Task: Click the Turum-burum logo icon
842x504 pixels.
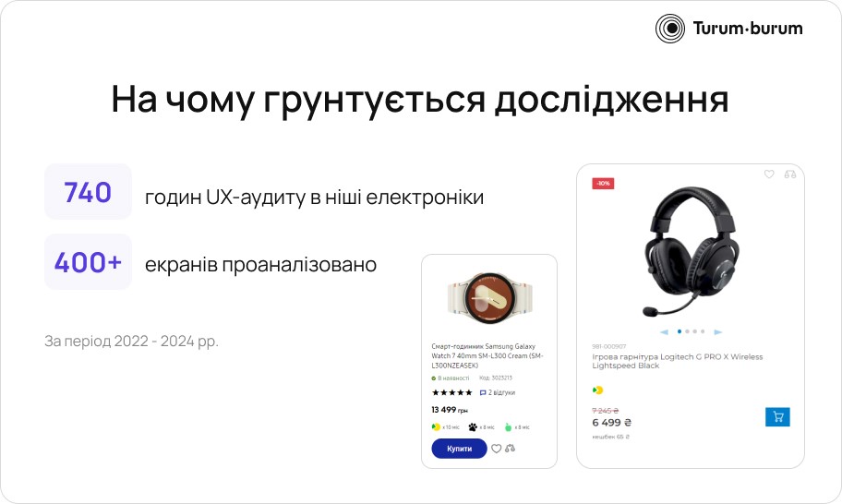Action: (x=669, y=28)
